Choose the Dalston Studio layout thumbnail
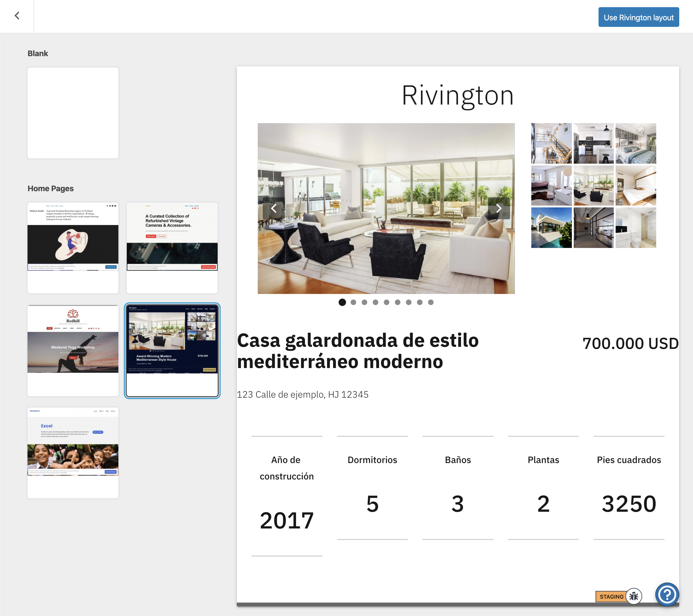This screenshot has width=693, height=616. point(73,248)
